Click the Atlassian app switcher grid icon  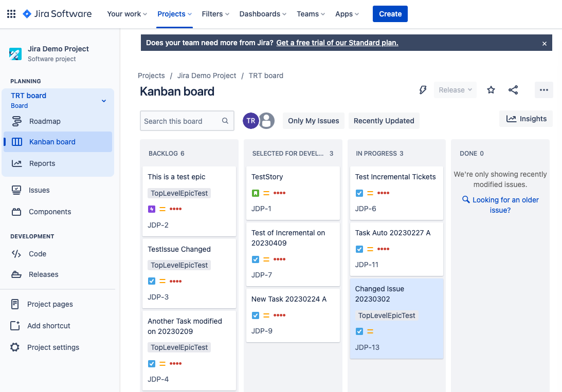coord(11,14)
